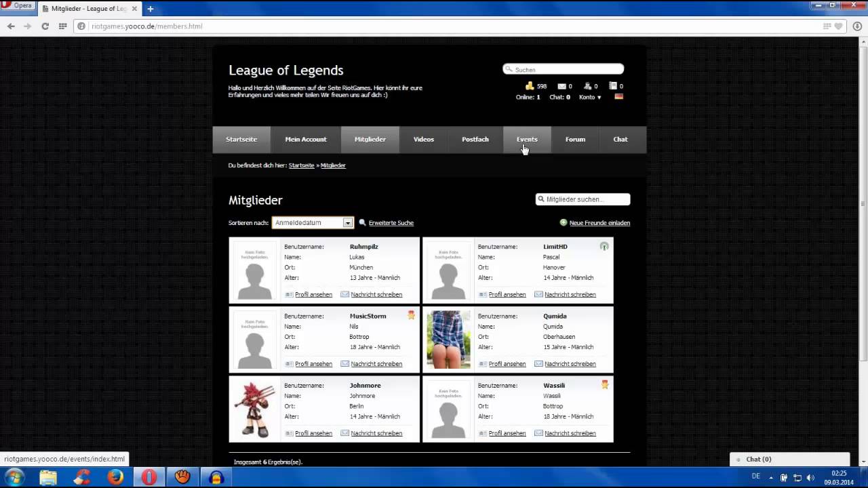The height and width of the screenshot is (488, 868).
Task: Open the envelope messages icon in header
Action: tap(561, 86)
